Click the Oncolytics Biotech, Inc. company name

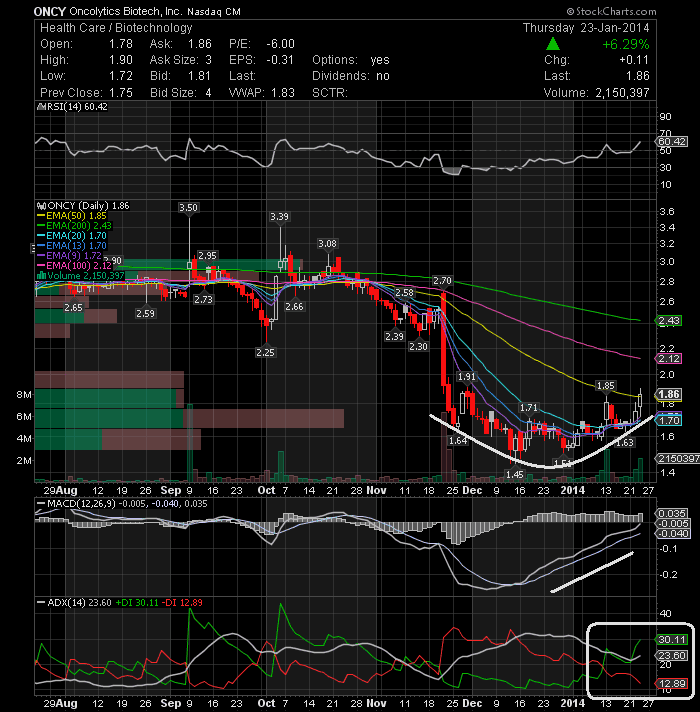(x=126, y=11)
